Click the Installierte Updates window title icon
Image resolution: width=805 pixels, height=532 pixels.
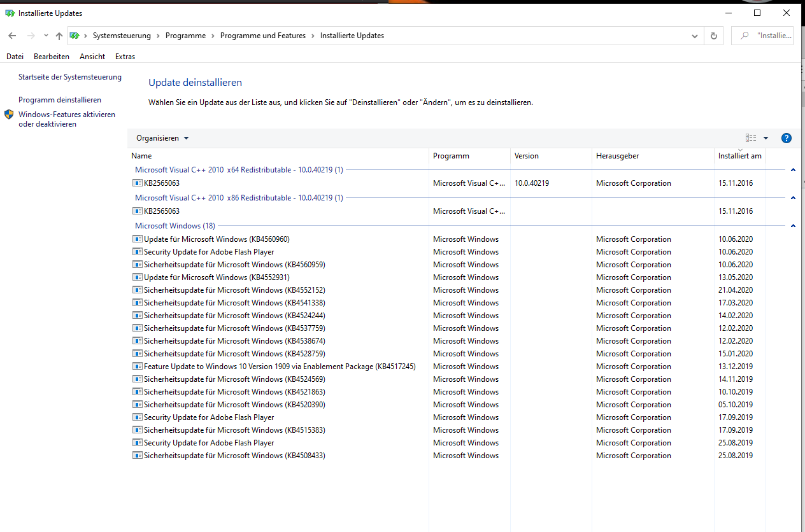coord(10,13)
